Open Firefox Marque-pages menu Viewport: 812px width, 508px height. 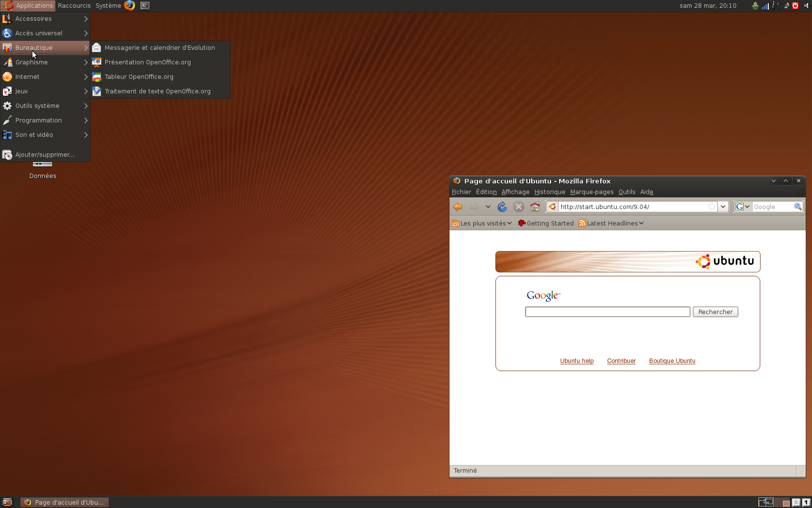click(x=592, y=192)
